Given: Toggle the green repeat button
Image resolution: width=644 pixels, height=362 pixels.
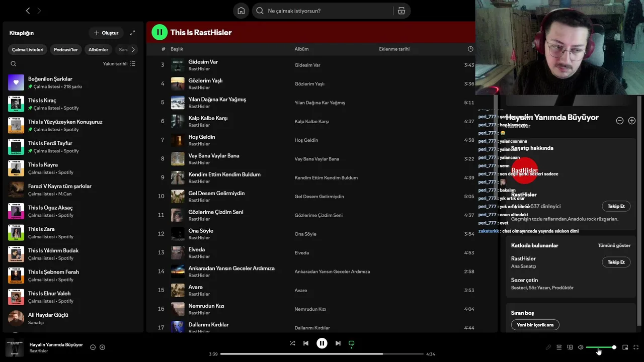Looking at the screenshot, I should (352, 343).
